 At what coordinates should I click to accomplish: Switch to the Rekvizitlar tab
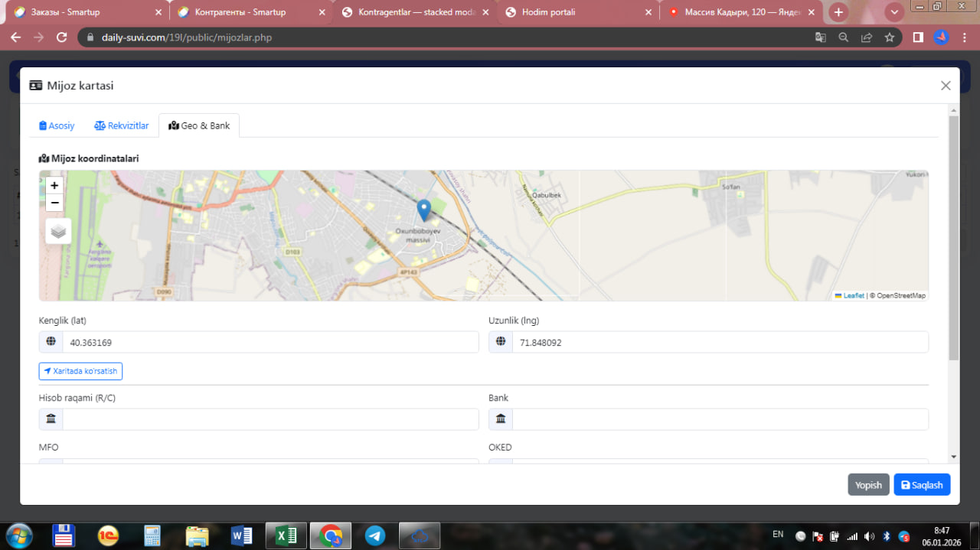coord(122,125)
